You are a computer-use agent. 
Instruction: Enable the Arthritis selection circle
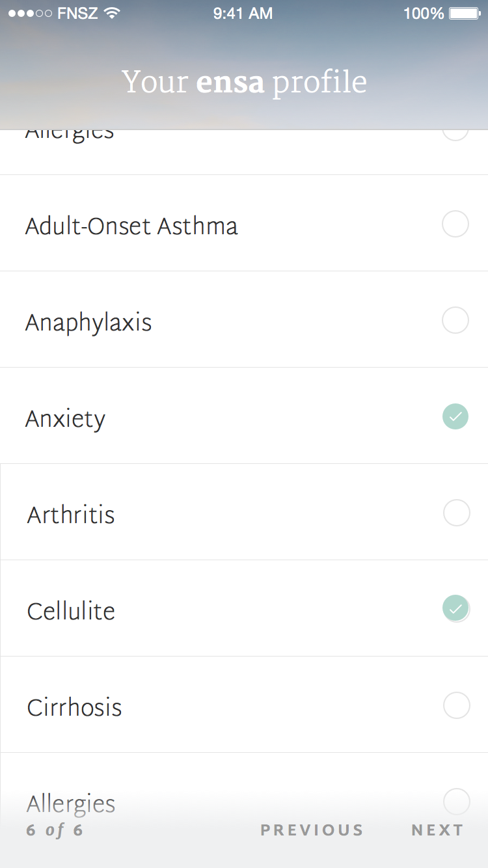(457, 513)
